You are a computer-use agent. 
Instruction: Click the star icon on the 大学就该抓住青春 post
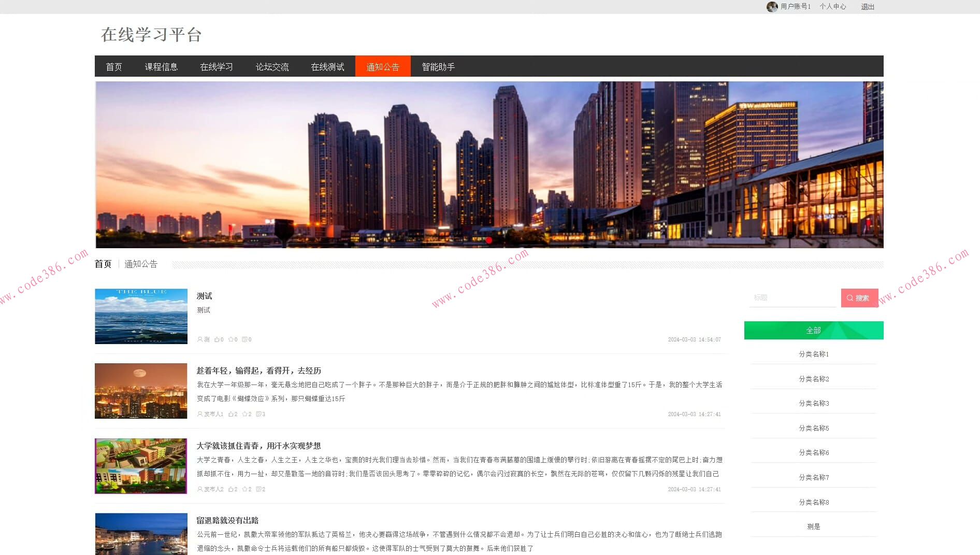[245, 489]
